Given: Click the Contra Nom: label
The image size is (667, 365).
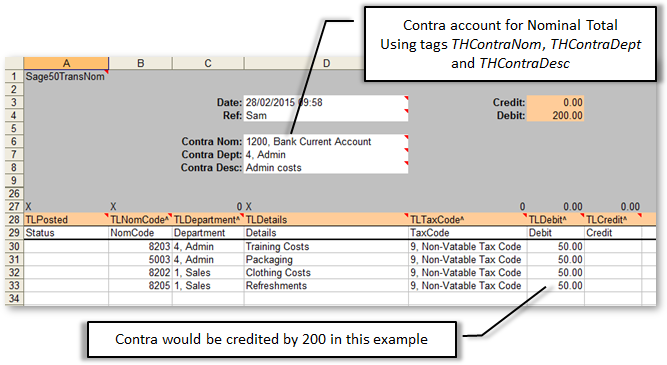Looking at the screenshot, I should (x=212, y=141).
